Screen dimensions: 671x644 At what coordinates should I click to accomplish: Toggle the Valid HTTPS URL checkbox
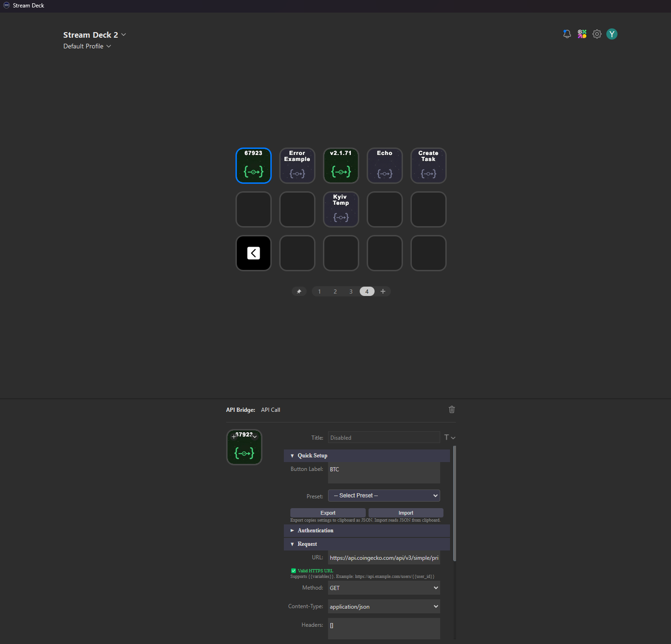click(x=294, y=570)
